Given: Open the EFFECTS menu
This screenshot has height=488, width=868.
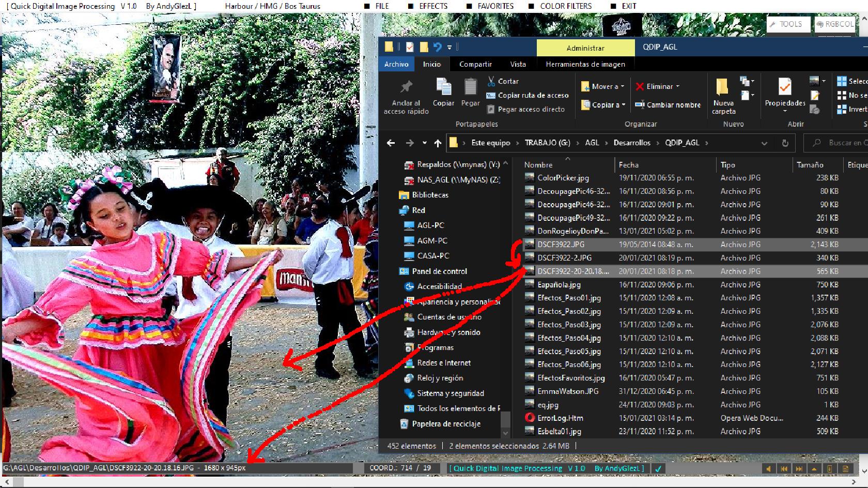Looking at the screenshot, I should tap(433, 6).
